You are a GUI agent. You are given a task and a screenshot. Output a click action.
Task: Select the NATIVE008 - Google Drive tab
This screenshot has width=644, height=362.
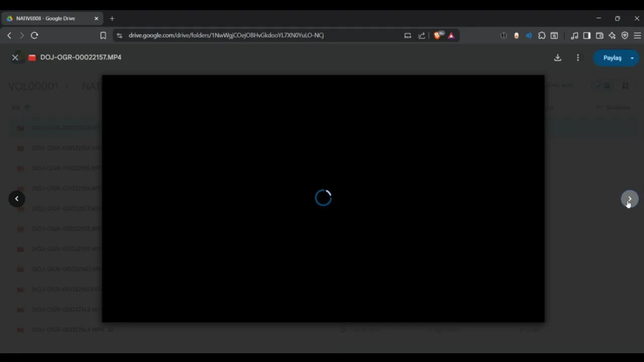pyautogui.click(x=52, y=19)
